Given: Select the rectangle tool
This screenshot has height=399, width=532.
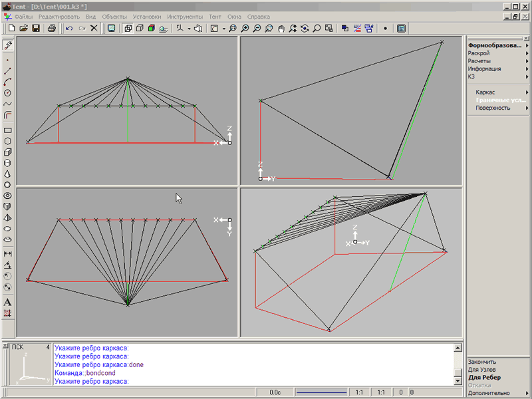Looking at the screenshot, I should point(7,130).
